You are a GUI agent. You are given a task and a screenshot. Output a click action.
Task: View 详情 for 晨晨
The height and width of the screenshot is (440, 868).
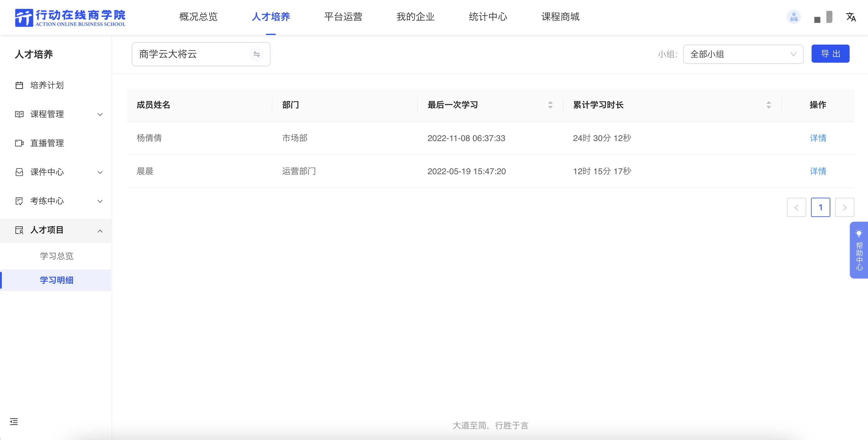pyautogui.click(x=818, y=171)
